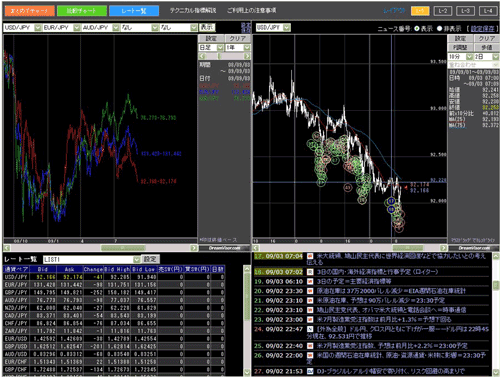Click the down arrow of the rate list scrollbar
This screenshot has height=377, width=500.
point(247,372)
